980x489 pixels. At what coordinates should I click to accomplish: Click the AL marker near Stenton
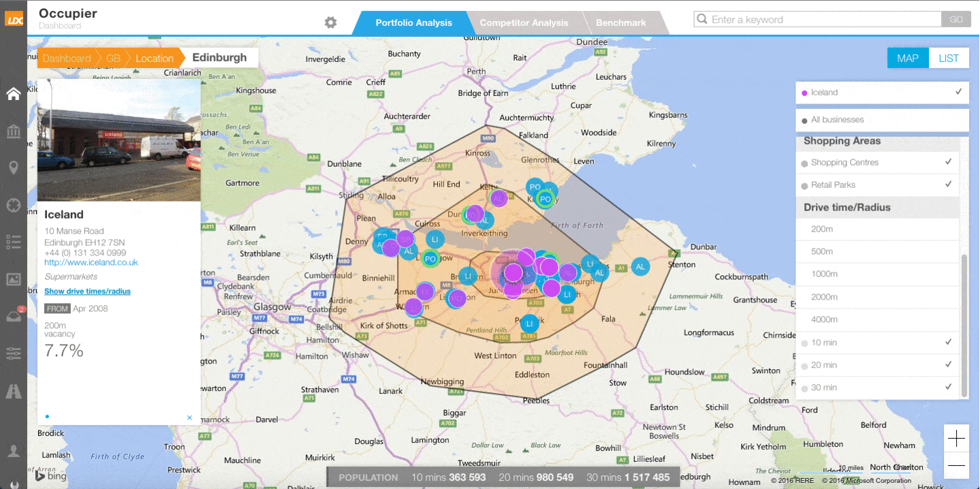point(640,267)
